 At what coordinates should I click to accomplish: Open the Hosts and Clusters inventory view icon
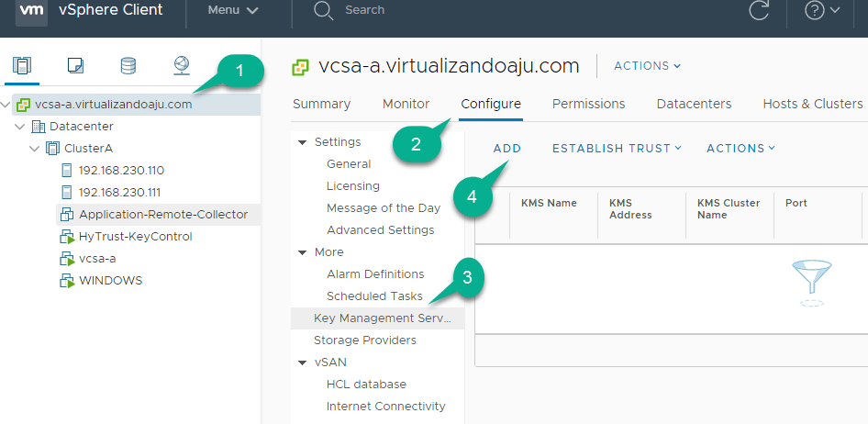(22, 65)
